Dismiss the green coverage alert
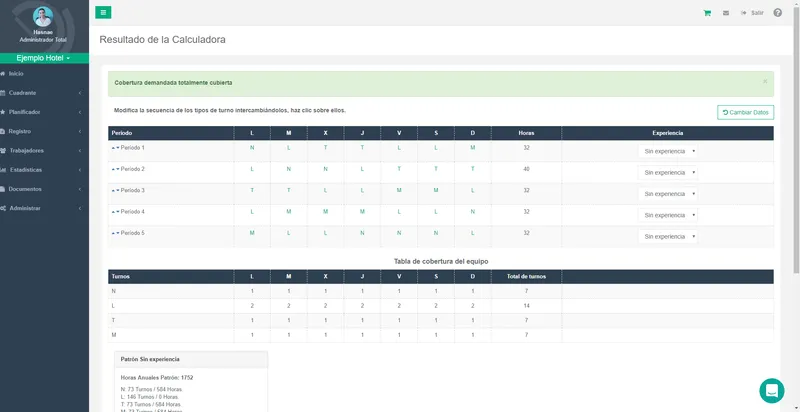The width and height of the screenshot is (800, 412). click(x=765, y=82)
